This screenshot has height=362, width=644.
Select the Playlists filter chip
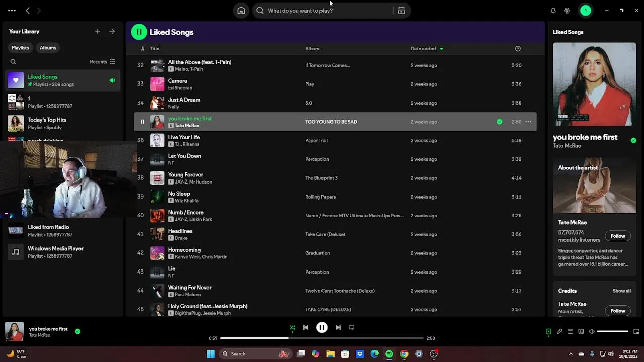click(21, 48)
